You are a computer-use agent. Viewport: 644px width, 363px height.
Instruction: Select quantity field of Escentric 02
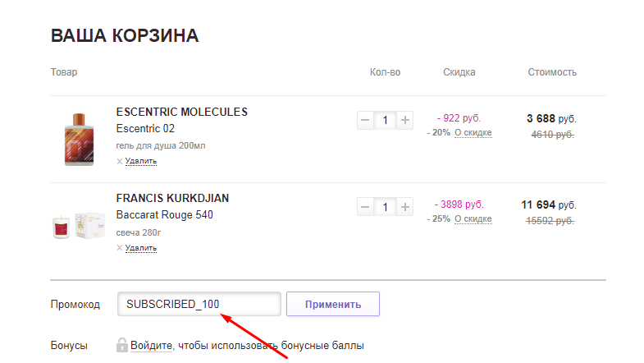coord(386,121)
